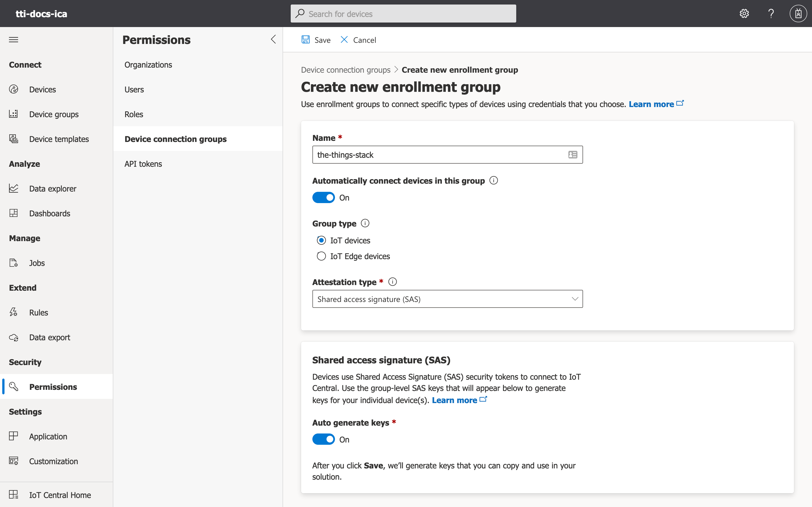Collapse the navigation menu via hamburger
This screenshot has width=812, height=507.
coord(14,39)
